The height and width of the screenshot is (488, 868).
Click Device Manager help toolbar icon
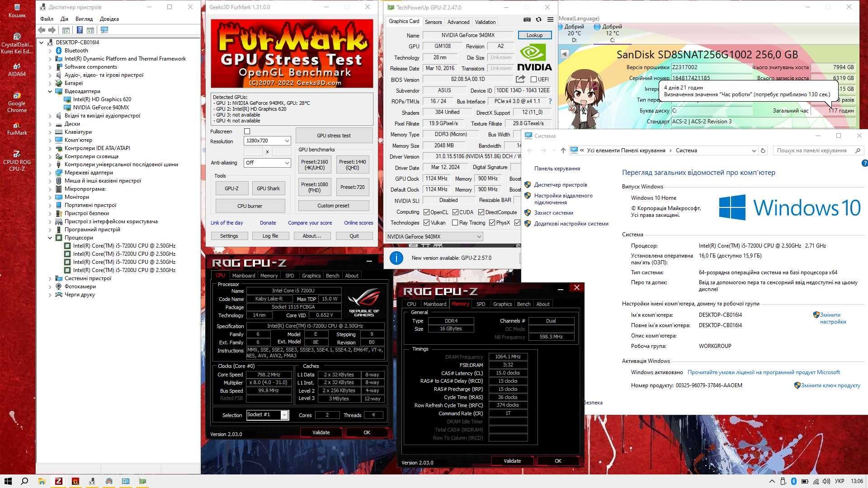pos(80,30)
